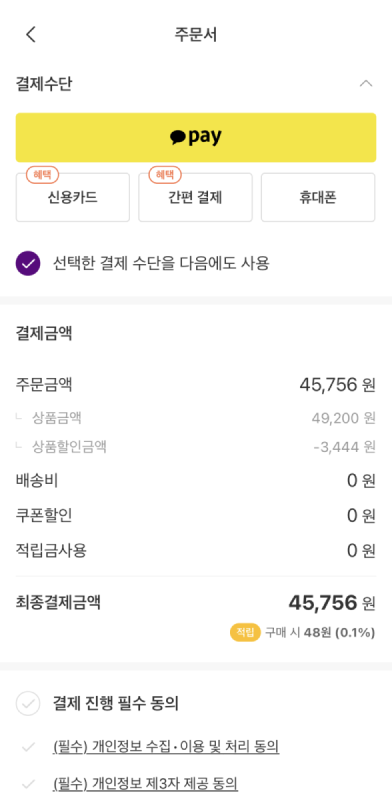Click the yellow 적립 badge icon
Viewport: 392px width, 812px height.
[x=245, y=632]
